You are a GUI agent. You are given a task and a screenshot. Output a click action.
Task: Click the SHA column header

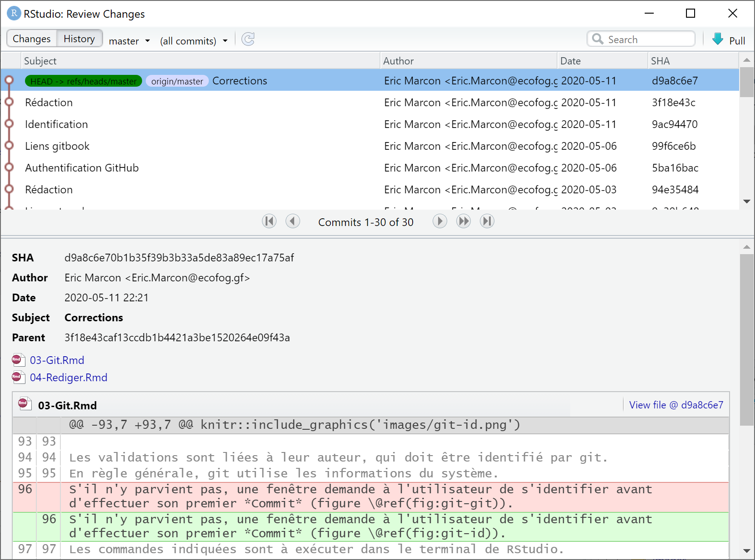coord(693,61)
